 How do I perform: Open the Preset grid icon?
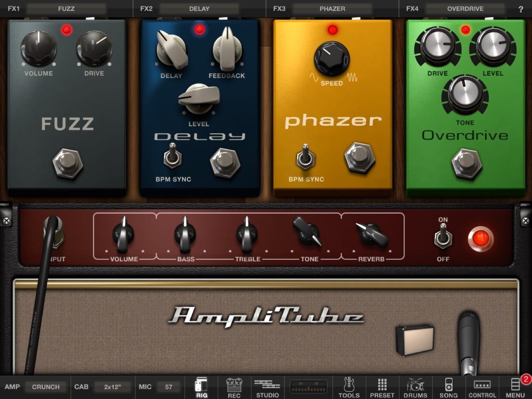click(x=382, y=387)
